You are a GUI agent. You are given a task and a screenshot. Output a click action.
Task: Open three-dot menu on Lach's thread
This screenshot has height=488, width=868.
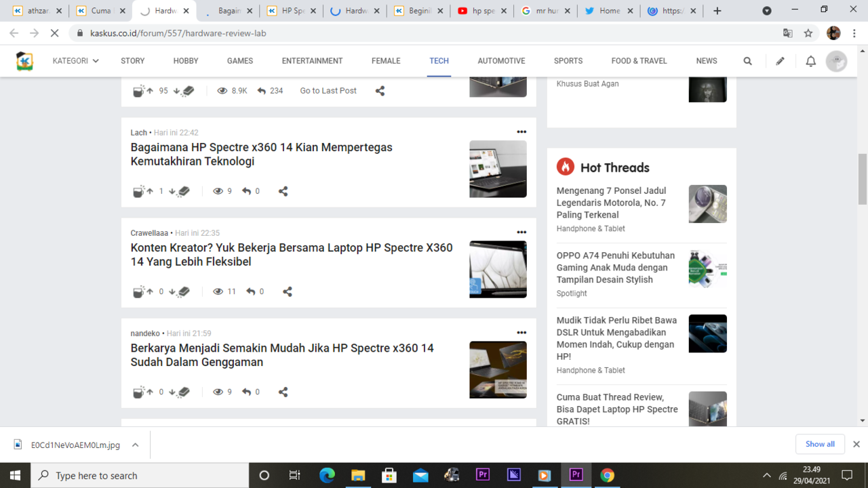[x=521, y=132]
